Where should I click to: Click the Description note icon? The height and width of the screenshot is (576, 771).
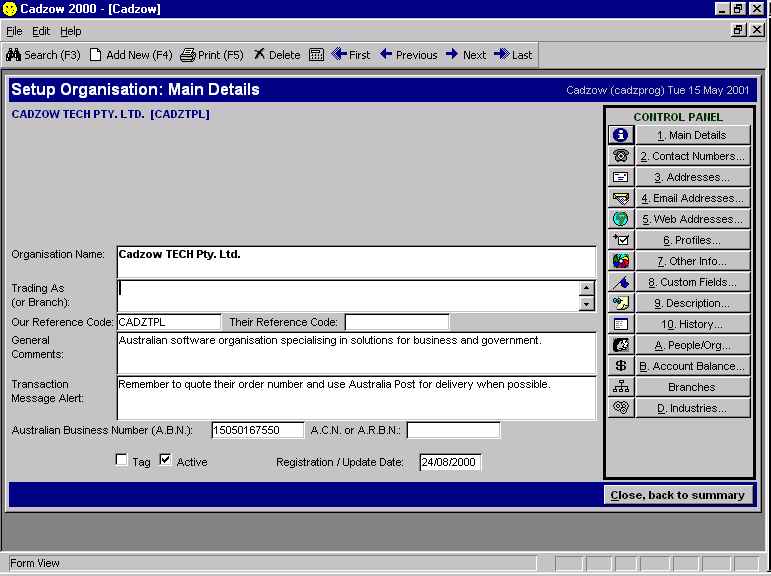coord(621,303)
